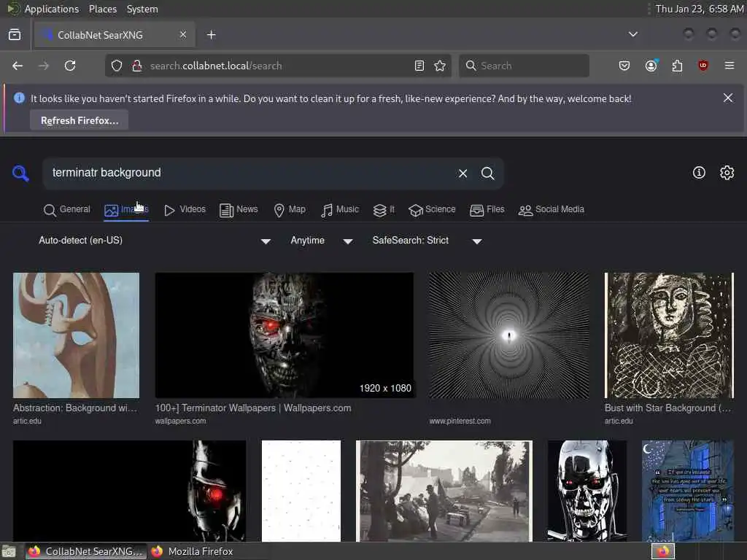Click the Firefox search bar field

coord(524,66)
